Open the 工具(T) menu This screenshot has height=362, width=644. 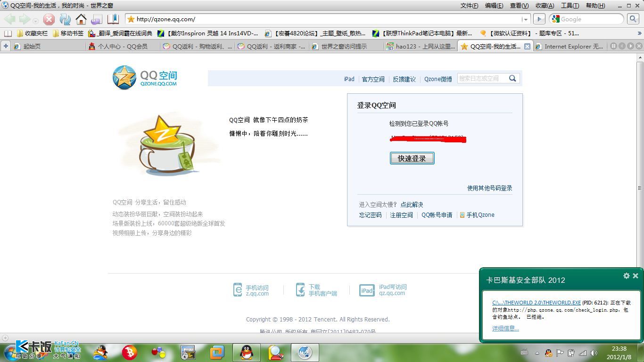pyautogui.click(x=570, y=6)
